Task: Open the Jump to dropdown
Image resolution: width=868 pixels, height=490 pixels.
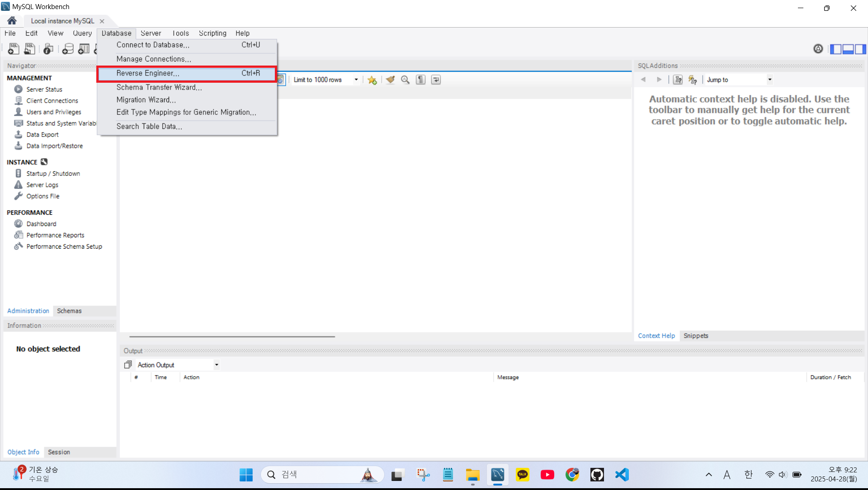Action: click(769, 80)
